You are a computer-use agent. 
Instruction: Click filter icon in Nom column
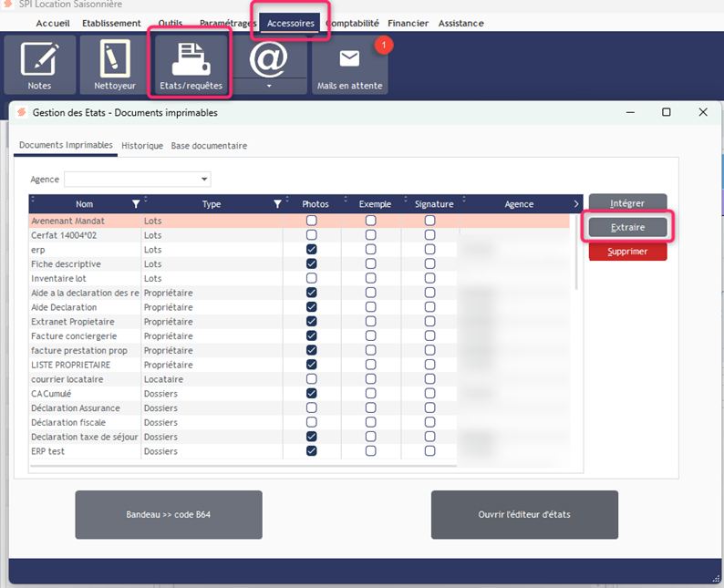pos(136,204)
